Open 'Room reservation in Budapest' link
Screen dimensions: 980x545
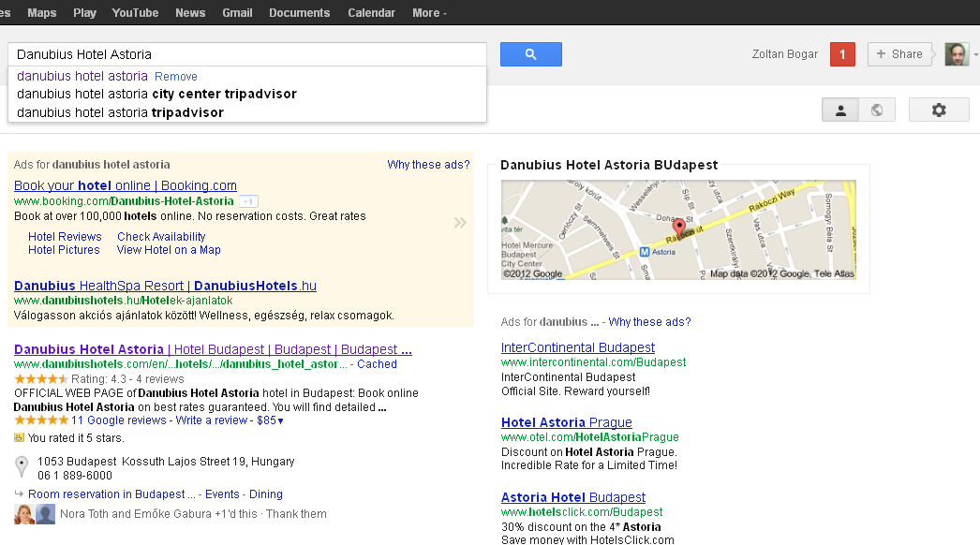[111, 494]
